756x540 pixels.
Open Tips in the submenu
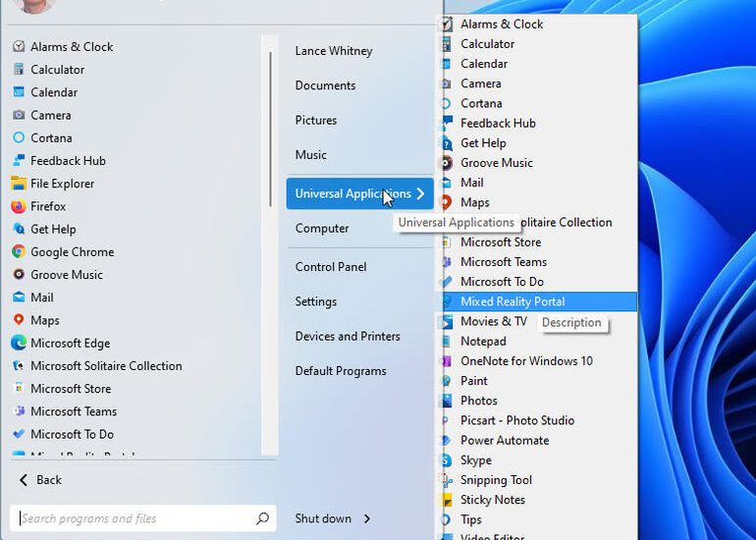point(471,519)
